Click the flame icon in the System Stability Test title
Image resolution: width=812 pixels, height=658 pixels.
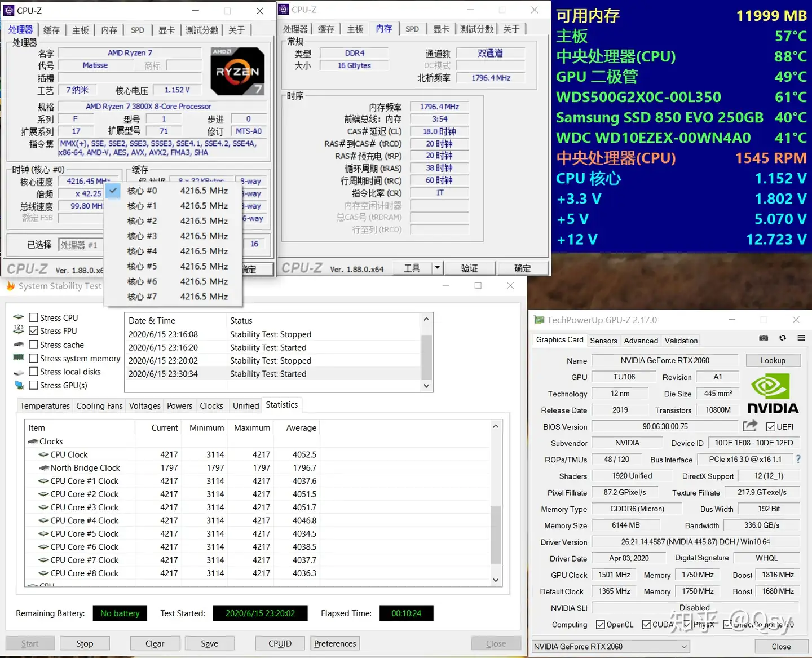point(10,286)
